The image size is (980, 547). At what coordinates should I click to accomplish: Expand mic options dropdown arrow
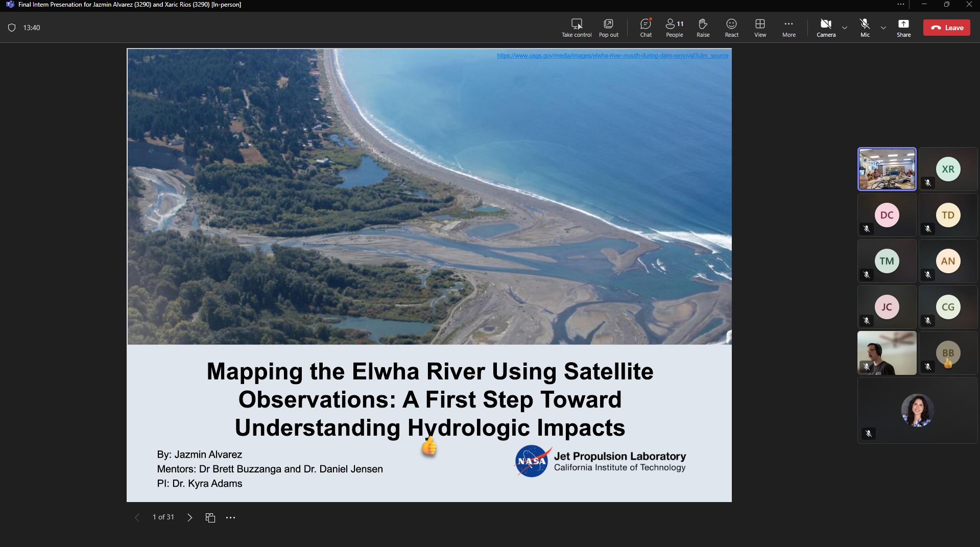point(883,28)
